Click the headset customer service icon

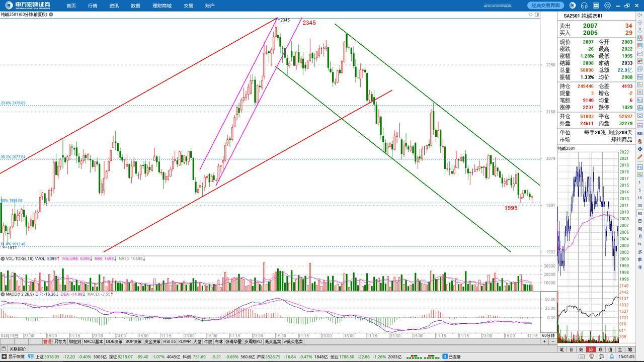584,6
